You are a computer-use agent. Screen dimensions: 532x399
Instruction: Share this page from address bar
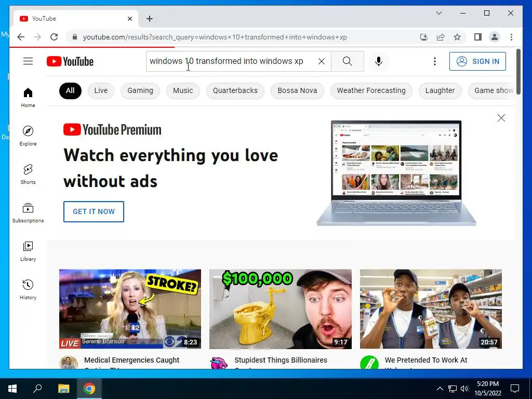coord(441,37)
